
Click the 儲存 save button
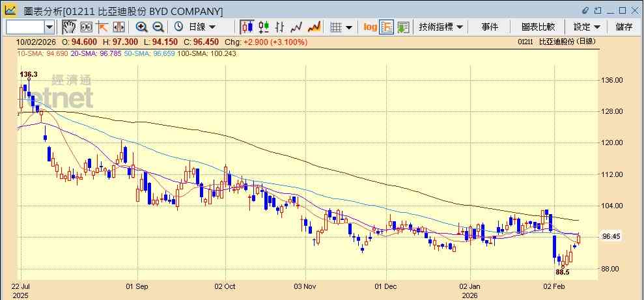(x=624, y=27)
